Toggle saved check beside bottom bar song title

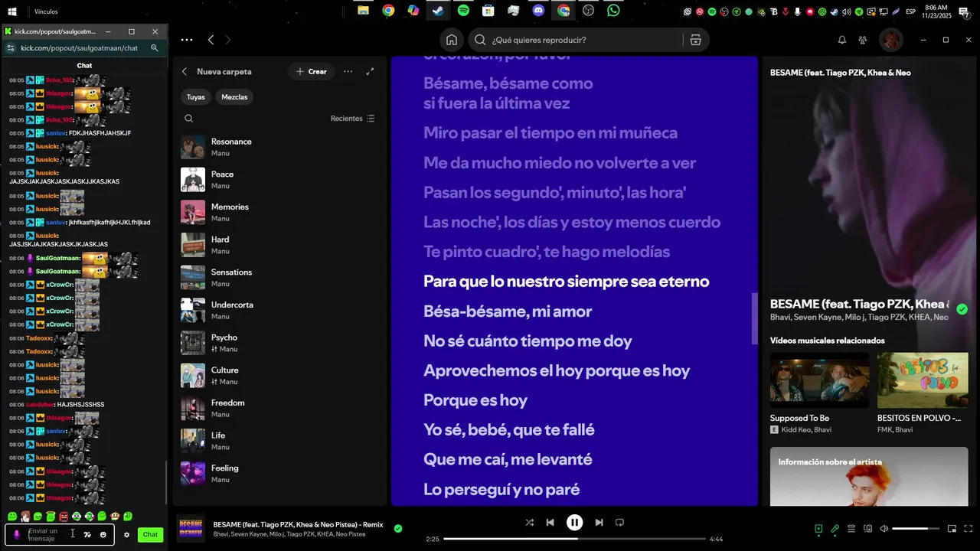[398, 528]
